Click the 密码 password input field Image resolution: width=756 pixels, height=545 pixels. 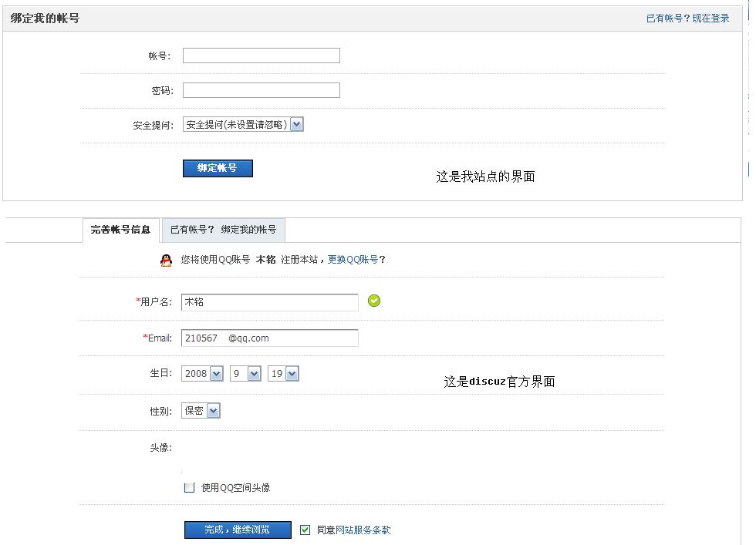(x=261, y=89)
